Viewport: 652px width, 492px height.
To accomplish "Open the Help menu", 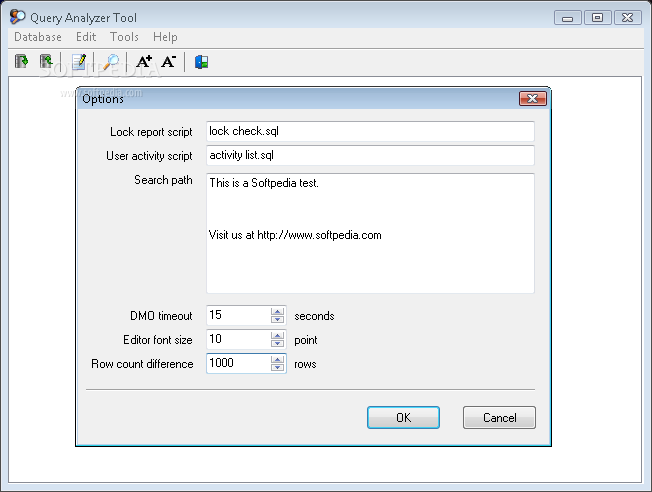I will pyautogui.click(x=165, y=37).
